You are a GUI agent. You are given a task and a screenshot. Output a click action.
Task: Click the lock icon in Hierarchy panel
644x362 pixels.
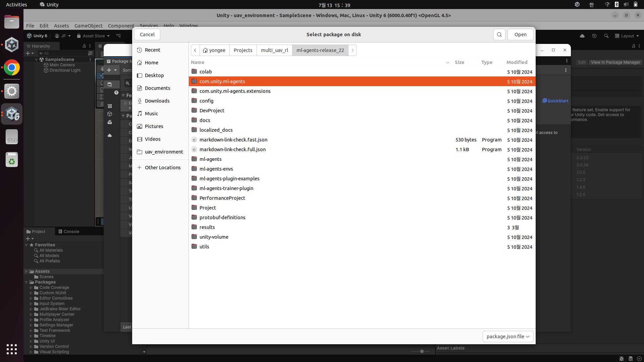tap(84, 46)
